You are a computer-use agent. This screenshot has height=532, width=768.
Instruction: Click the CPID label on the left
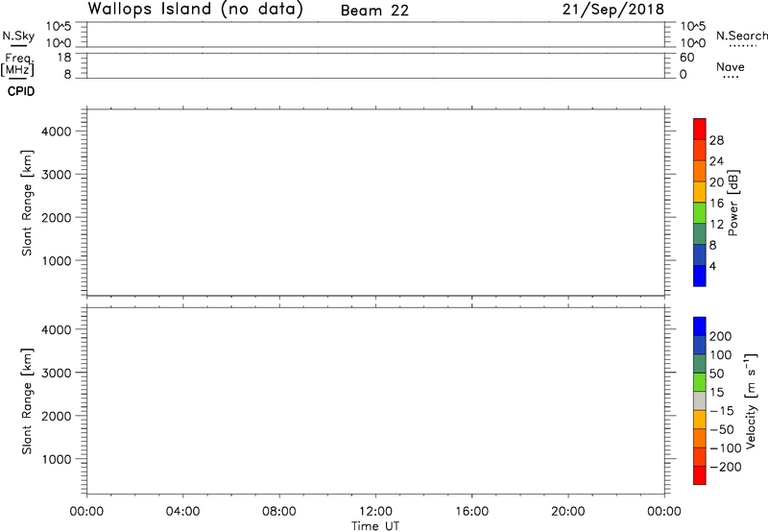[20, 92]
